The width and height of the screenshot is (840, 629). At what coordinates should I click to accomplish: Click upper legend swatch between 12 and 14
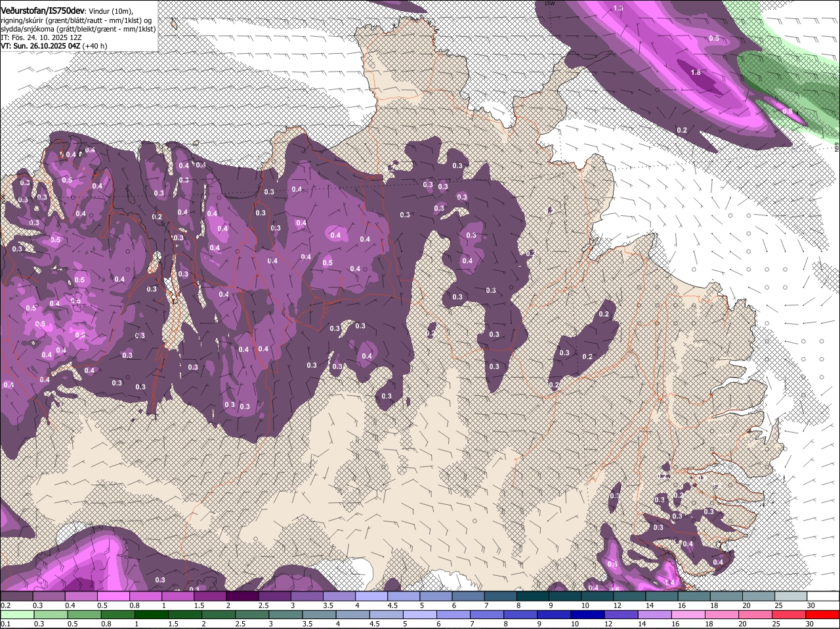[628, 596]
